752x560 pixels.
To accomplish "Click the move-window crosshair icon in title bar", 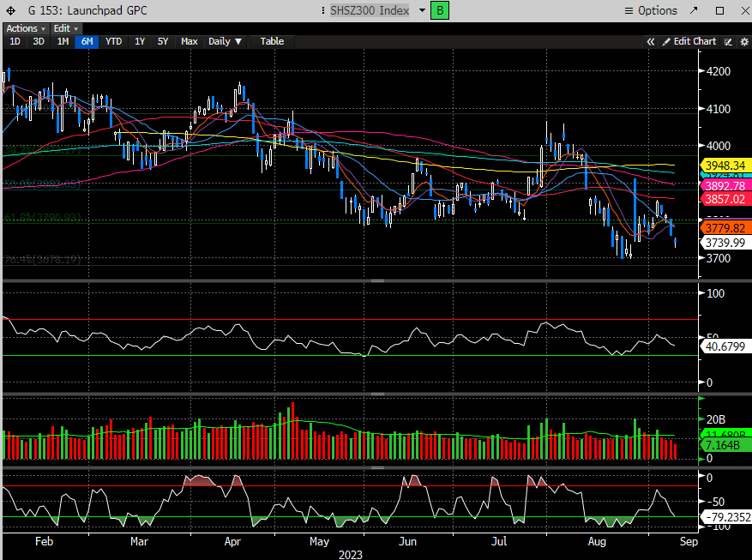I will click(10, 10).
